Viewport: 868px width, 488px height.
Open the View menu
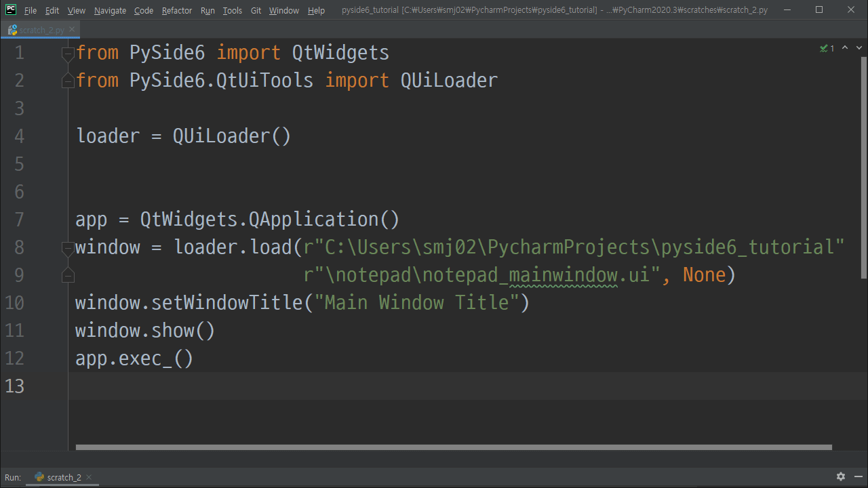click(77, 10)
